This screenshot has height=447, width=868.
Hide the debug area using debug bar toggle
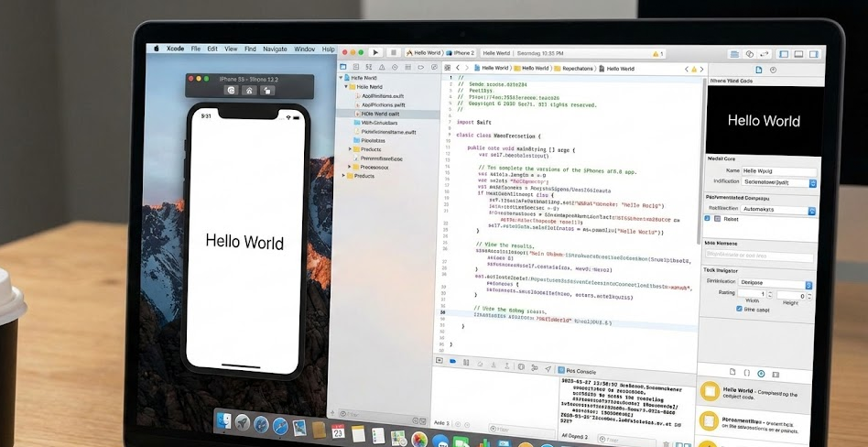[439, 360]
